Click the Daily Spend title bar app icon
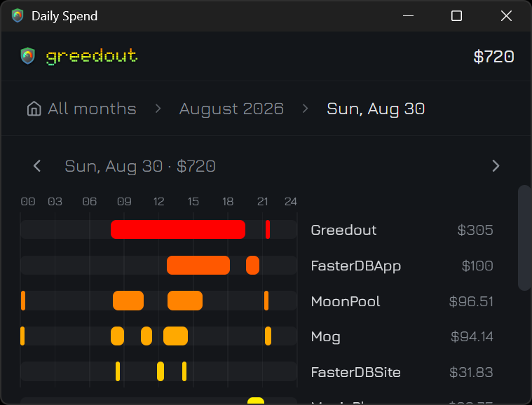This screenshot has height=405, width=532. (x=18, y=15)
